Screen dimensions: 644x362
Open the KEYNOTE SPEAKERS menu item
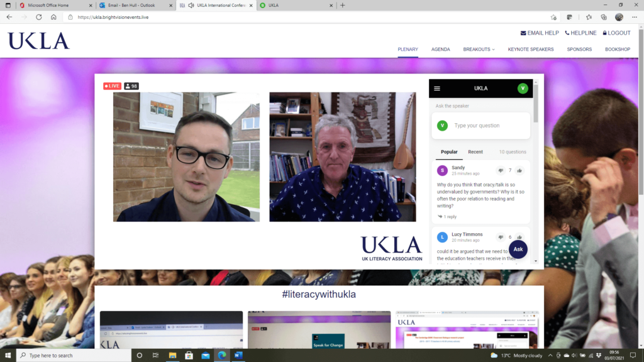click(x=530, y=49)
